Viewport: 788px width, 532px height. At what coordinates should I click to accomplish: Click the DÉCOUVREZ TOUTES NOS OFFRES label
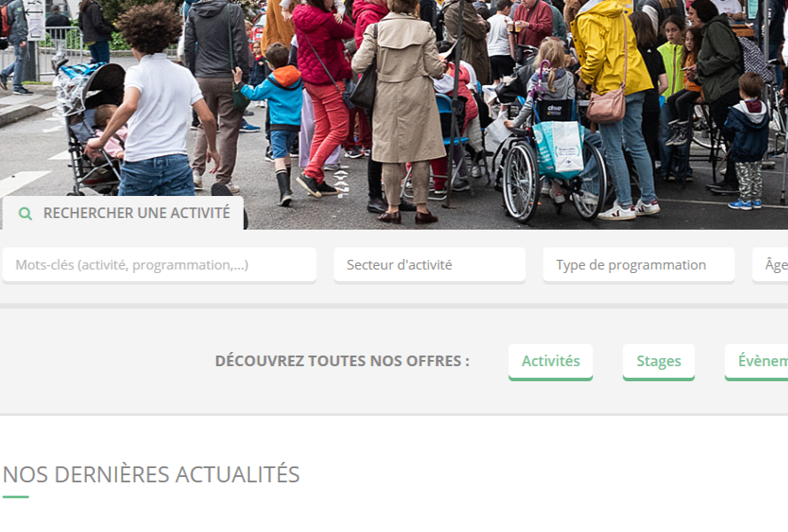[342, 361]
